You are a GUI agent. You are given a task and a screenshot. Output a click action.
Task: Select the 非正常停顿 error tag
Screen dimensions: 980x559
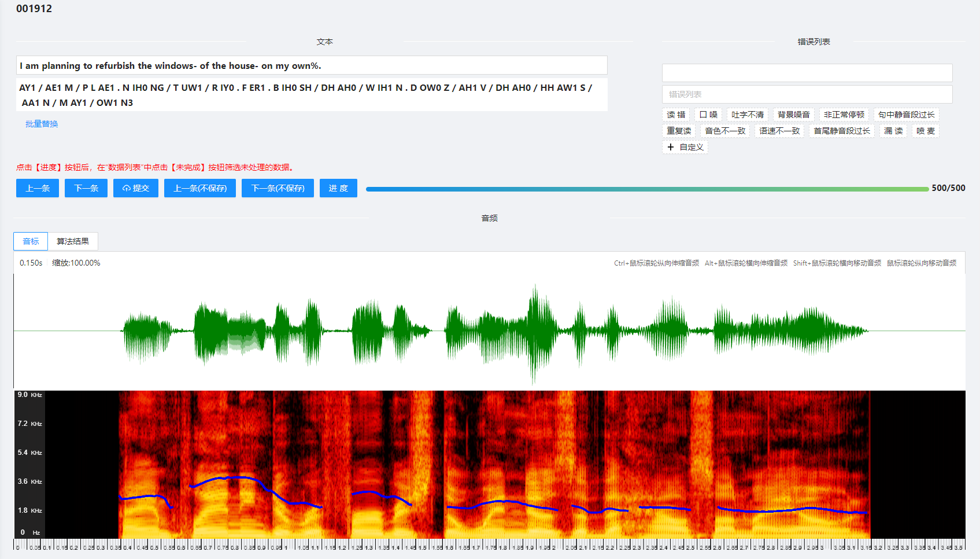point(844,115)
